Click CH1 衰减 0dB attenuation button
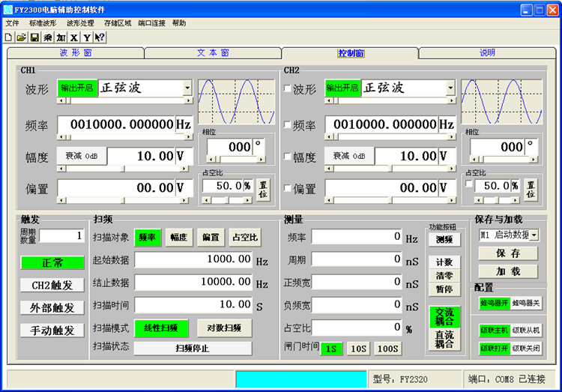The height and width of the screenshot is (392, 562). click(x=82, y=156)
